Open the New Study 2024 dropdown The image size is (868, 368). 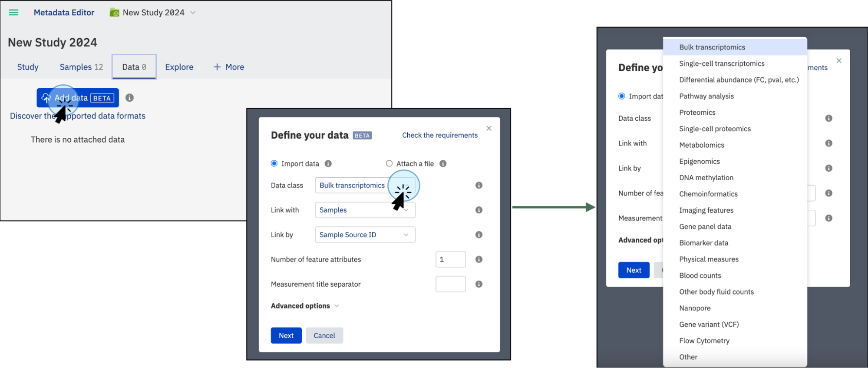[x=193, y=13]
